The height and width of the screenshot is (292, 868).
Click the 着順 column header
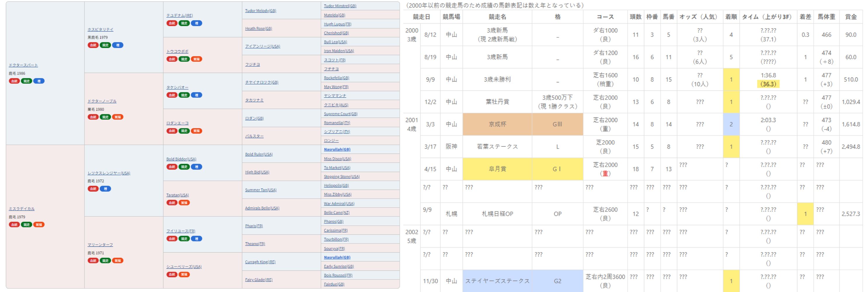pos(731,17)
